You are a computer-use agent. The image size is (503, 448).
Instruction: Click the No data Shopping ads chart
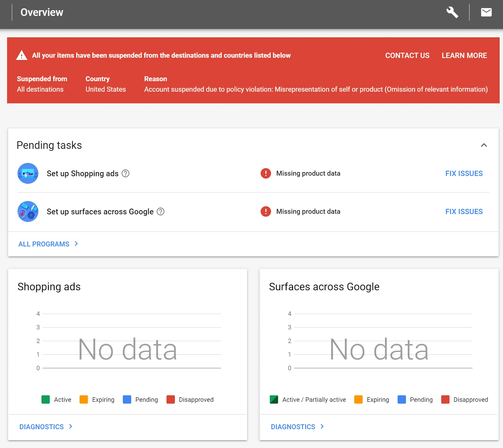coord(128,349)
